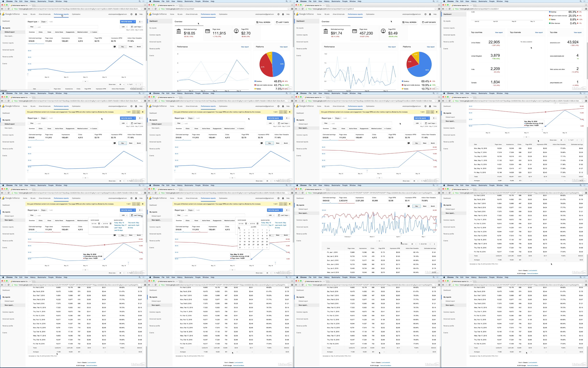The image size is (588, 368).
Task: Open settings gear in the LAST 28 DAYS window
Action: coord(425,14)
